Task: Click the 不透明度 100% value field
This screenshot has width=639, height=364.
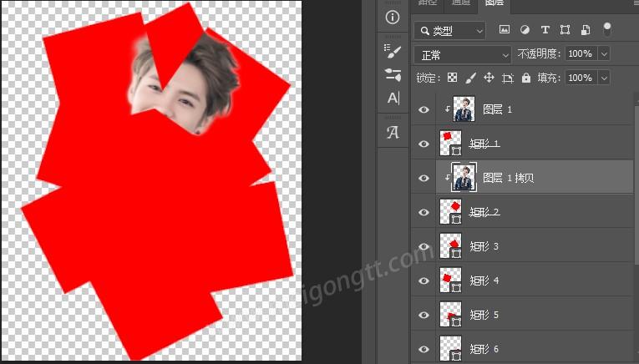Action: 581,53
